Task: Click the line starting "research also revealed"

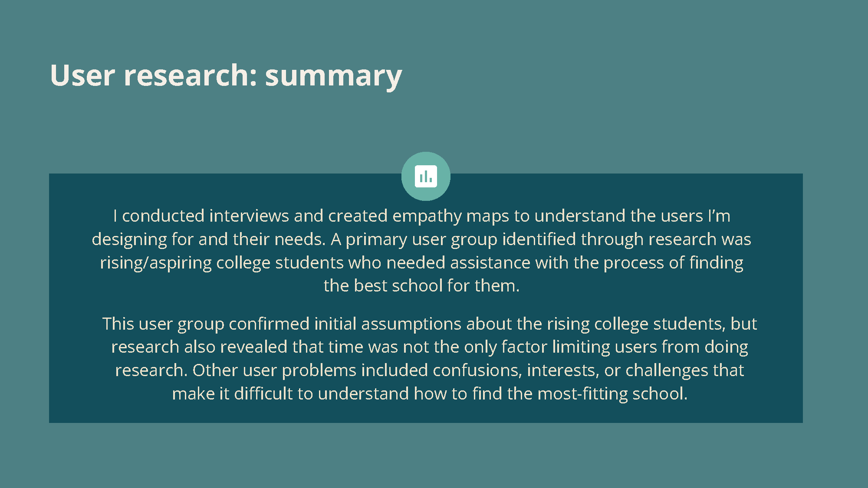Action: (430, 347)
